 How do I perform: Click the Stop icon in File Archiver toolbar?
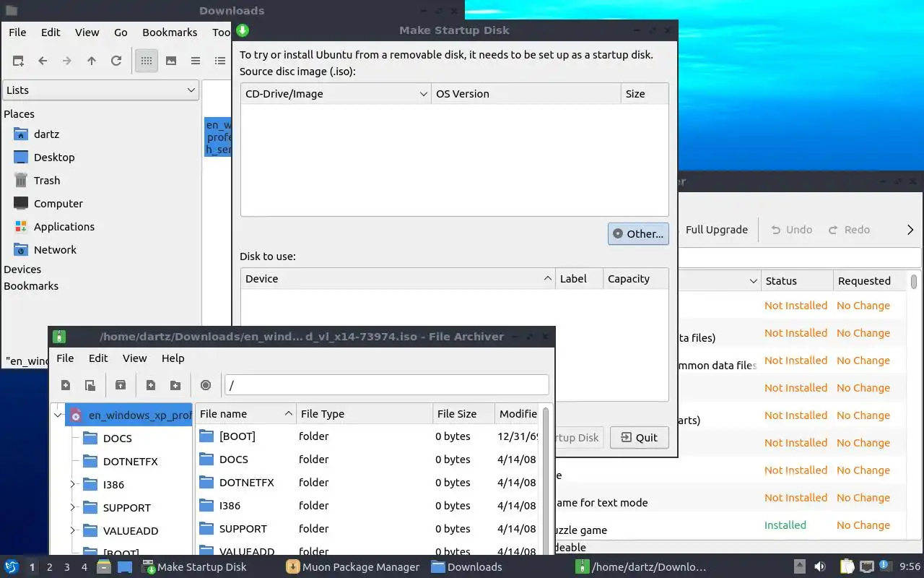pos(206,385)
